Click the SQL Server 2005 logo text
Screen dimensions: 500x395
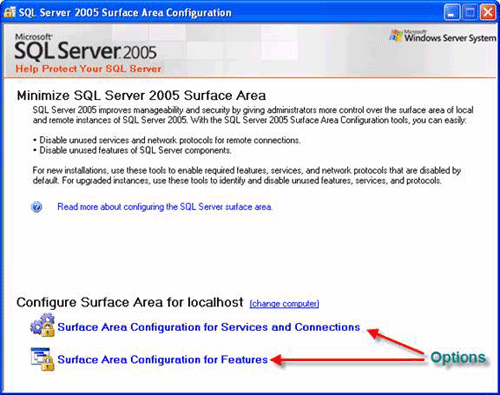coord(86,50)
